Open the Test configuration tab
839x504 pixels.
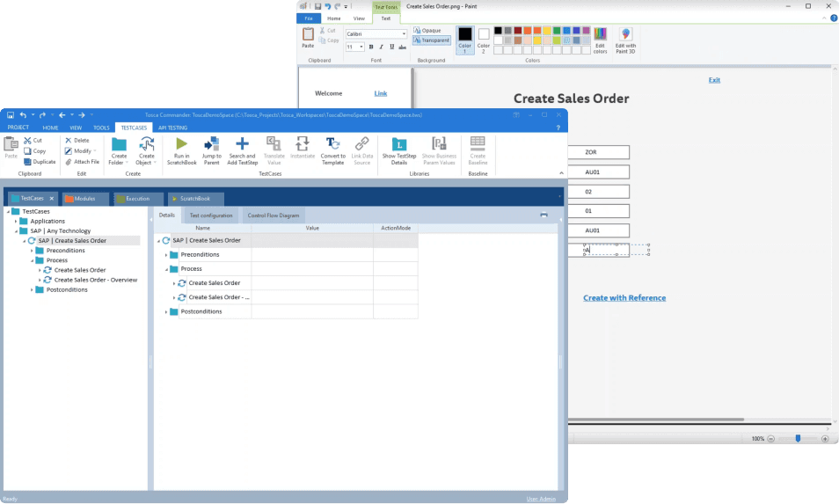(211, 215)
